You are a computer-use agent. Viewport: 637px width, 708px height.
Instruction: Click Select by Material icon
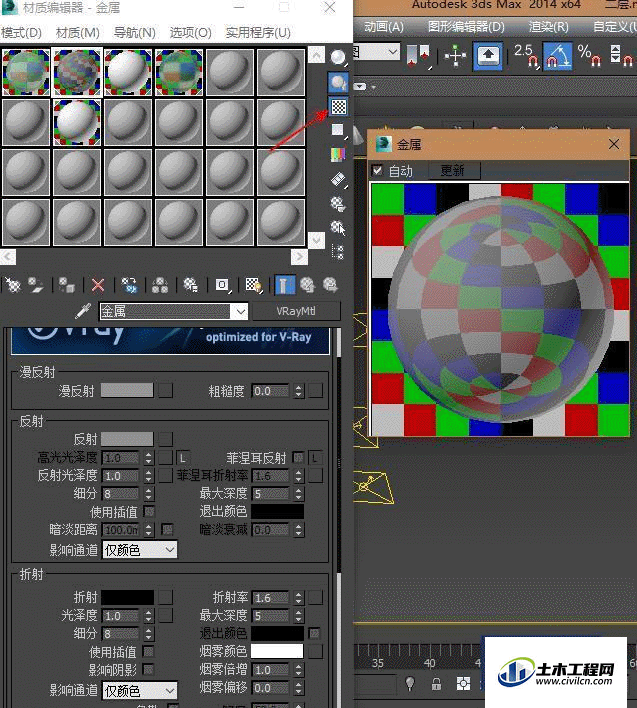(338, 227)
